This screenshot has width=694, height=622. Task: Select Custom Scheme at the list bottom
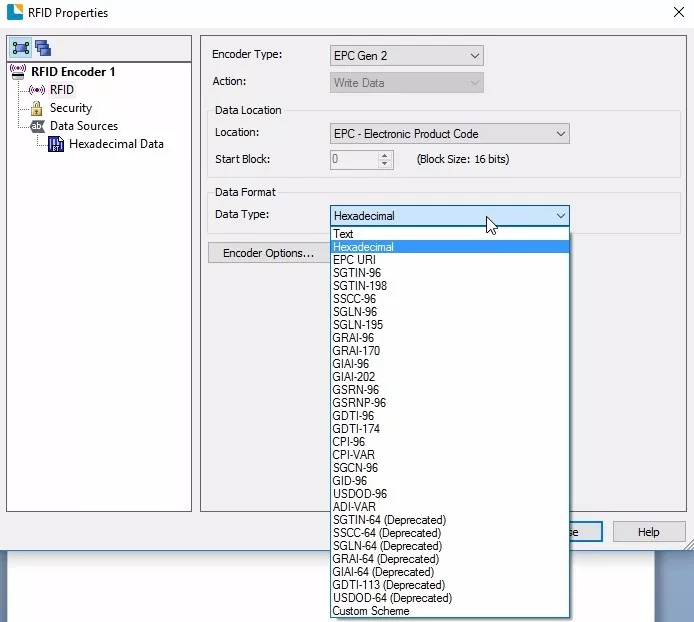coord(371,611)
